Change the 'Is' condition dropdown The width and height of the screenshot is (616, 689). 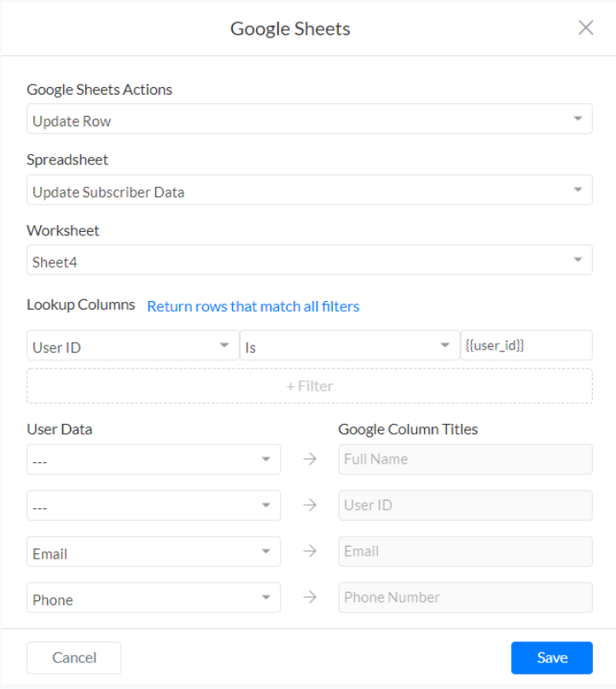click(x=349, y=345)
